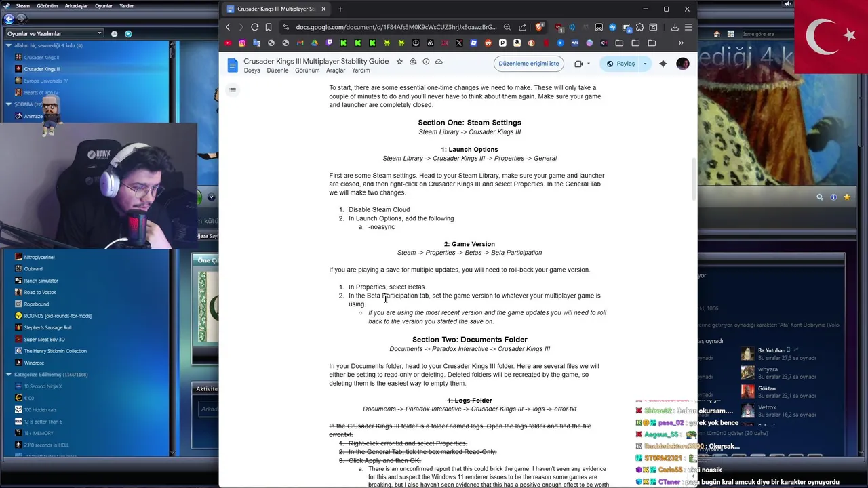Screen dimensions: 868x488
Task: Open the Google Drive bookmark
Action: pos(315,43)
